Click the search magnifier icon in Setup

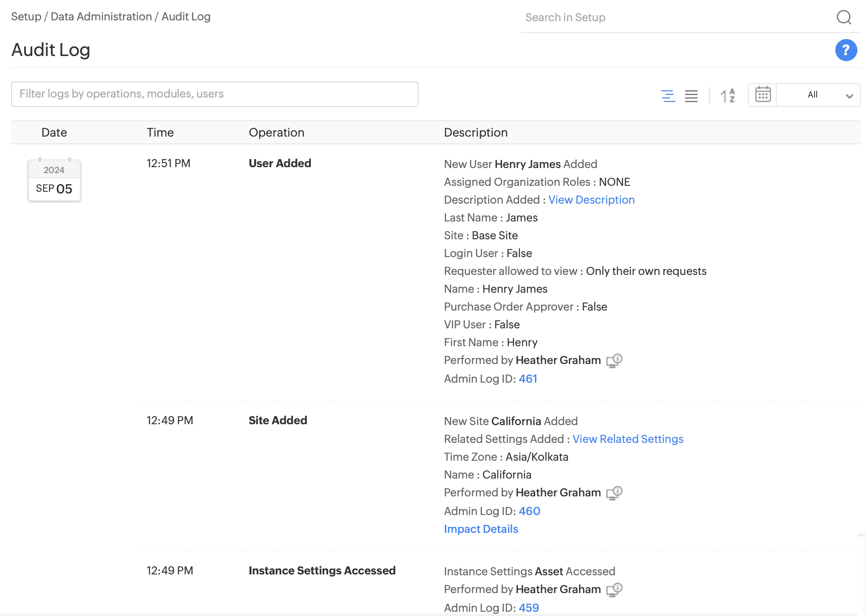point(843,17)
